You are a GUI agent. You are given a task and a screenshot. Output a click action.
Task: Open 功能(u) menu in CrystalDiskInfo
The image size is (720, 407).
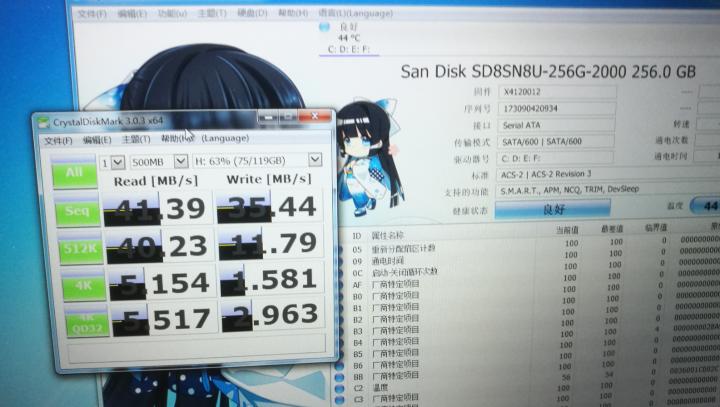[172, 13]
